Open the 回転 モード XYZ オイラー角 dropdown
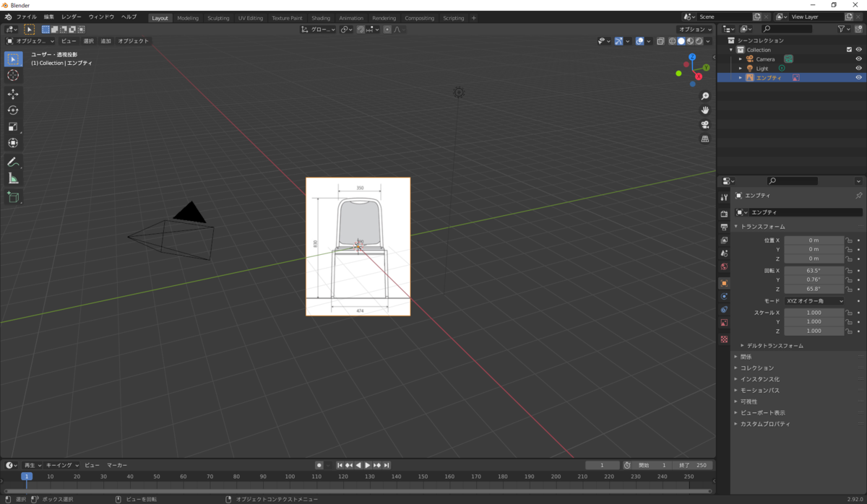Image resolution: width=867 pixels, height=504 pixels. [x=815, y=301]
